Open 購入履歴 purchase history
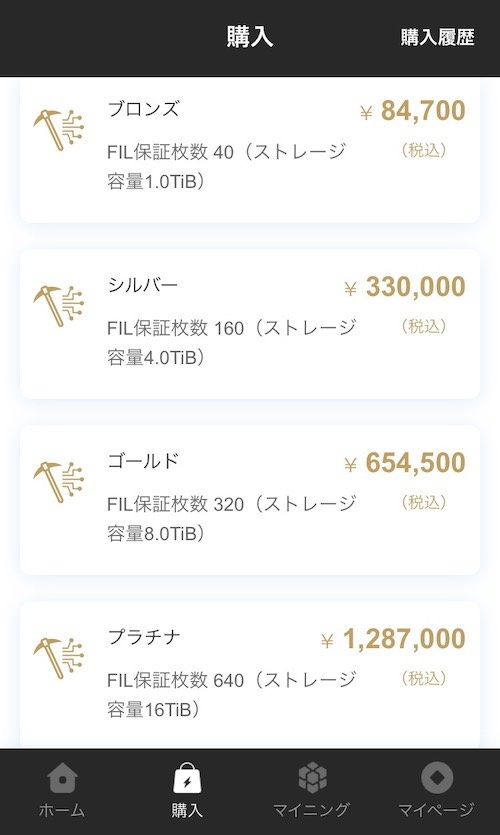The image size is (500, 835). tap(437, 38)
